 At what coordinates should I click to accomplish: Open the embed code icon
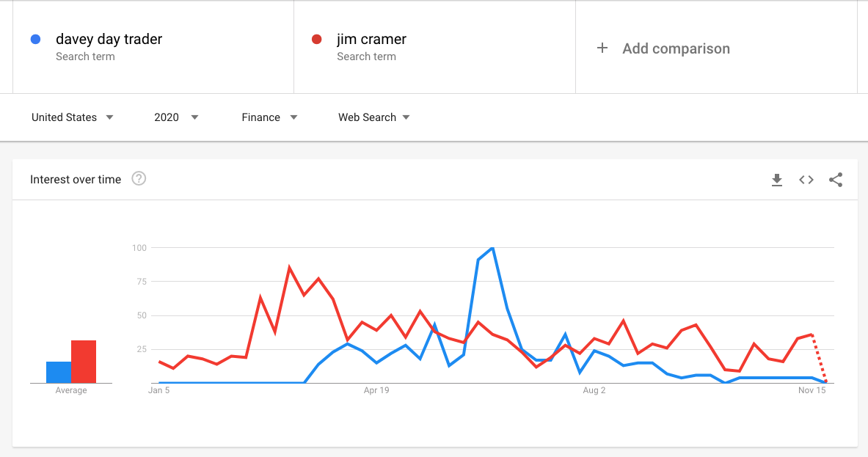click(806, 180)
